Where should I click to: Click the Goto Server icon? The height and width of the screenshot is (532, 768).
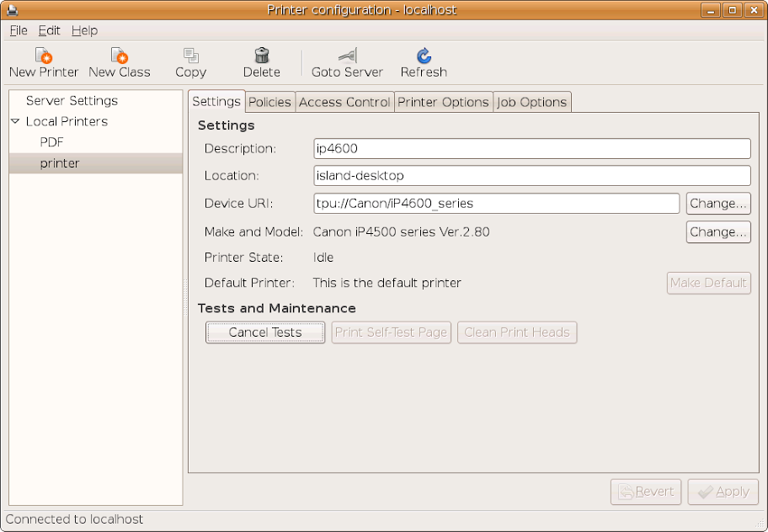[347, 56]
